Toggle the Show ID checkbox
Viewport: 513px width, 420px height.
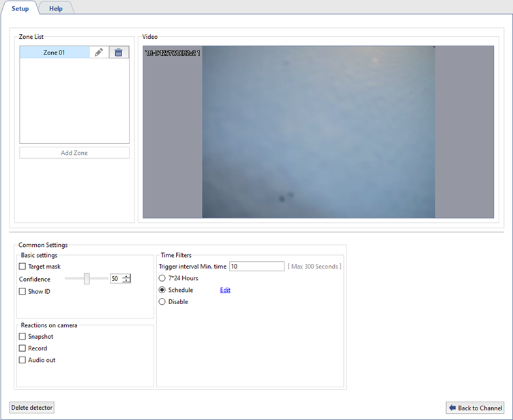(23, 292)
